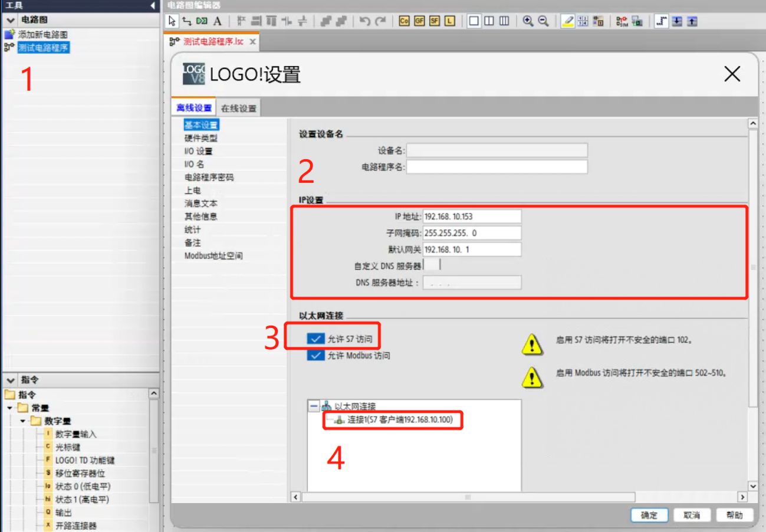Collapse the 电路图 panel header chevron

click(11, 19)
